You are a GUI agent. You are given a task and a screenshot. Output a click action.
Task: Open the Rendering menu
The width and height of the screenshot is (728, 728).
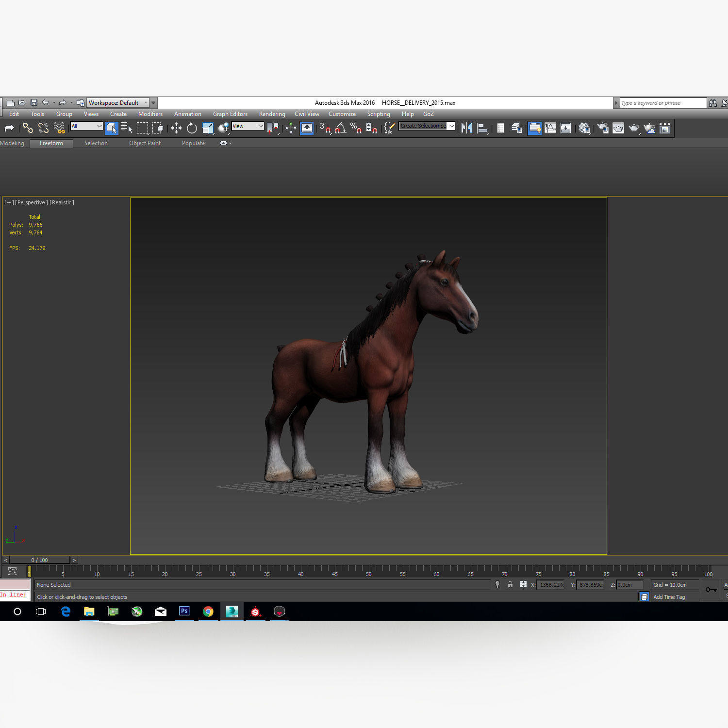[x=272, y=114]
